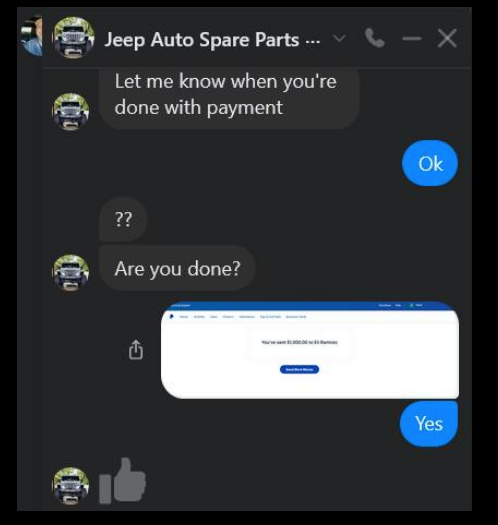
Task: Select the '??' message bubble
Action: (x=123, y=219)
